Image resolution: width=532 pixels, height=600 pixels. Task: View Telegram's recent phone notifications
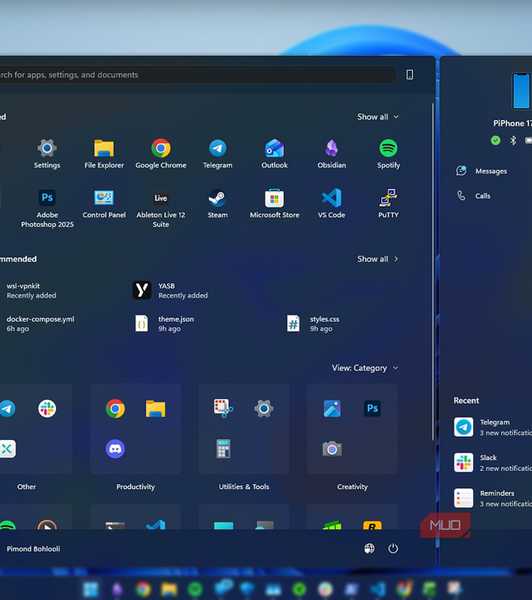493,427
